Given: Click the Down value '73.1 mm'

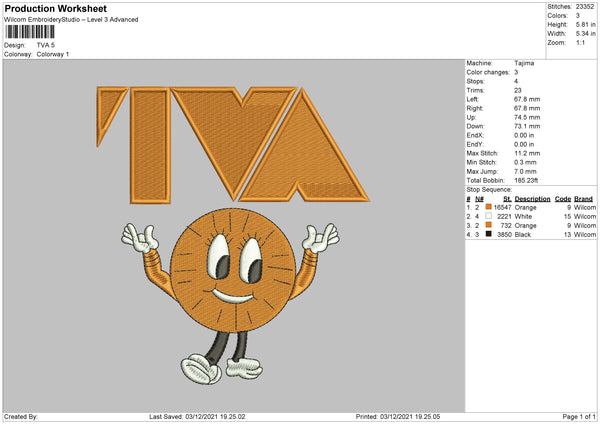Looking at the screenshot, I should (x=527, y=126).
